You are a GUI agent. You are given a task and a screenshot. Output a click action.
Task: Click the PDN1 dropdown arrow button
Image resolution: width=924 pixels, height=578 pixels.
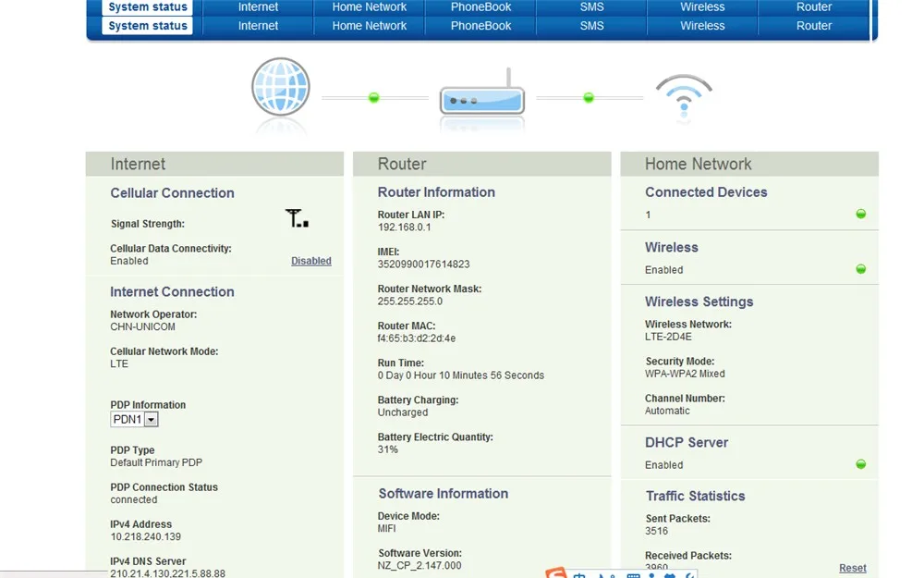[x=152, y=419]
